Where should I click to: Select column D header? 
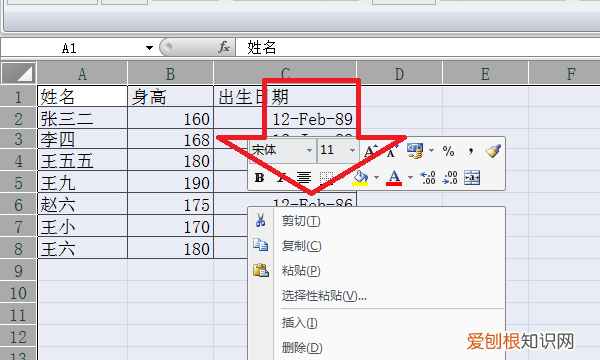[399, 73]
